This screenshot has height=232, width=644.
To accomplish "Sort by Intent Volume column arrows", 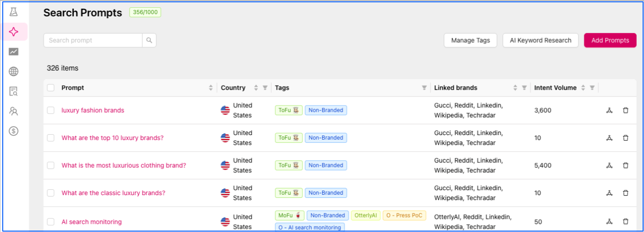I will (583, 88).
